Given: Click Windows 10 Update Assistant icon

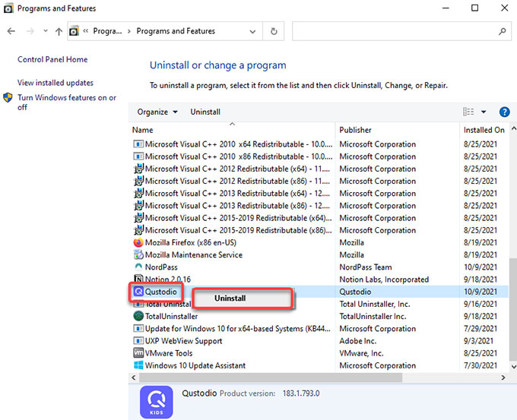Looking at the screenshot, I should pyautogui.click(x=138, y=365).
